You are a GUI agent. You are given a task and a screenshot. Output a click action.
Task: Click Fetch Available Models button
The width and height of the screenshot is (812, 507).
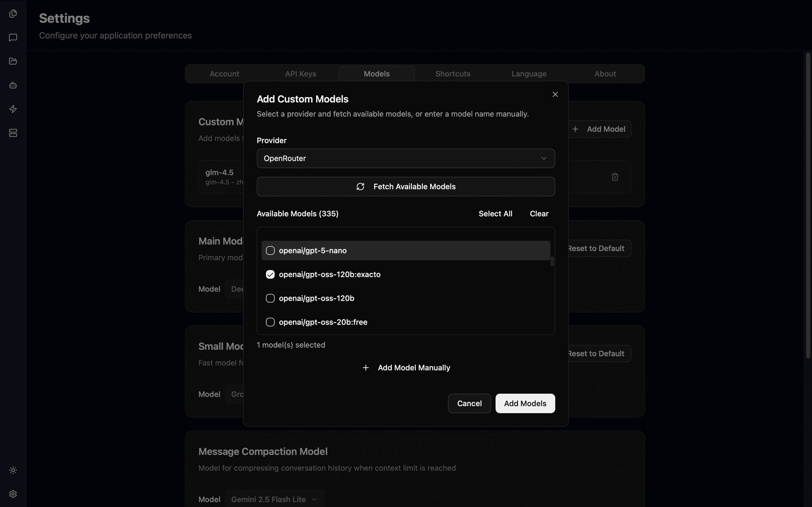tap(406, 187)
